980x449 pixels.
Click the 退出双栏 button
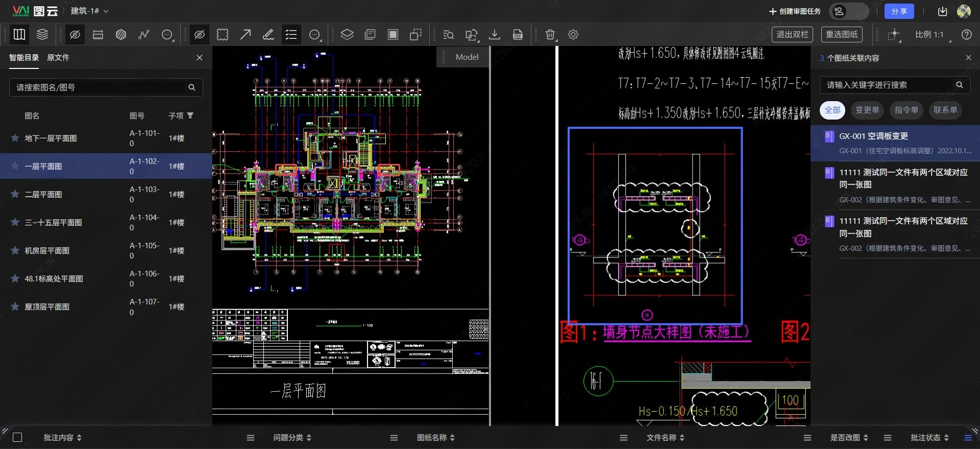pos(792,35)
